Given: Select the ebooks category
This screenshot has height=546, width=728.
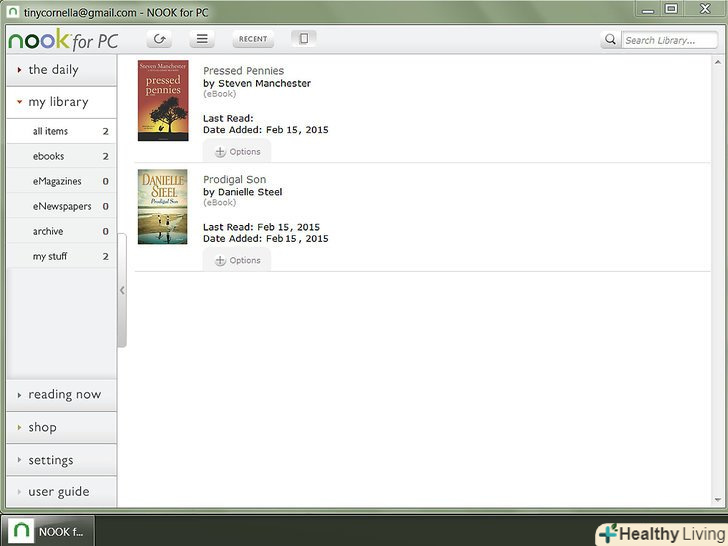Looking at the screenshot, I should coord(62,156).
